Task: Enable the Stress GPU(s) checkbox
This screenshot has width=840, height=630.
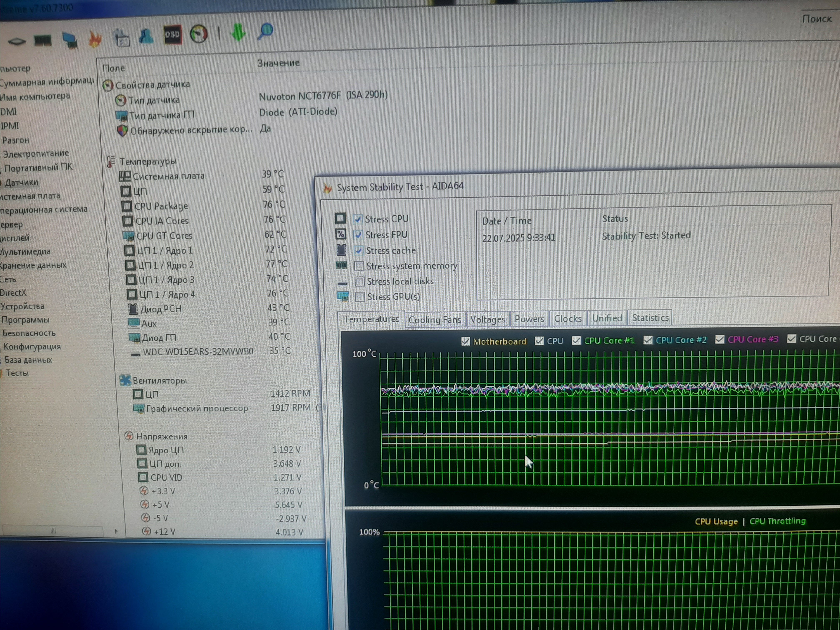Action: (360, 297)
